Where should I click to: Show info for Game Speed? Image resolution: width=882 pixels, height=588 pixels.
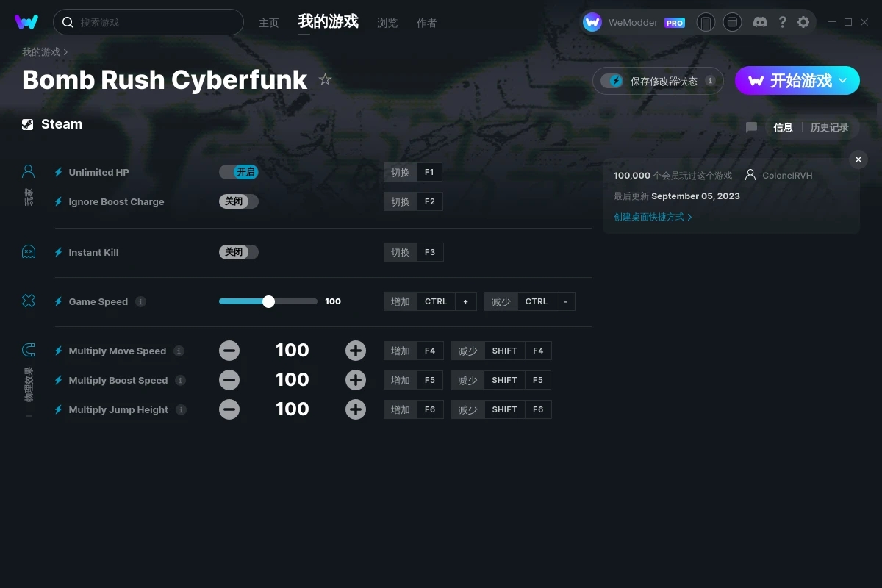(x=140, y=301)
